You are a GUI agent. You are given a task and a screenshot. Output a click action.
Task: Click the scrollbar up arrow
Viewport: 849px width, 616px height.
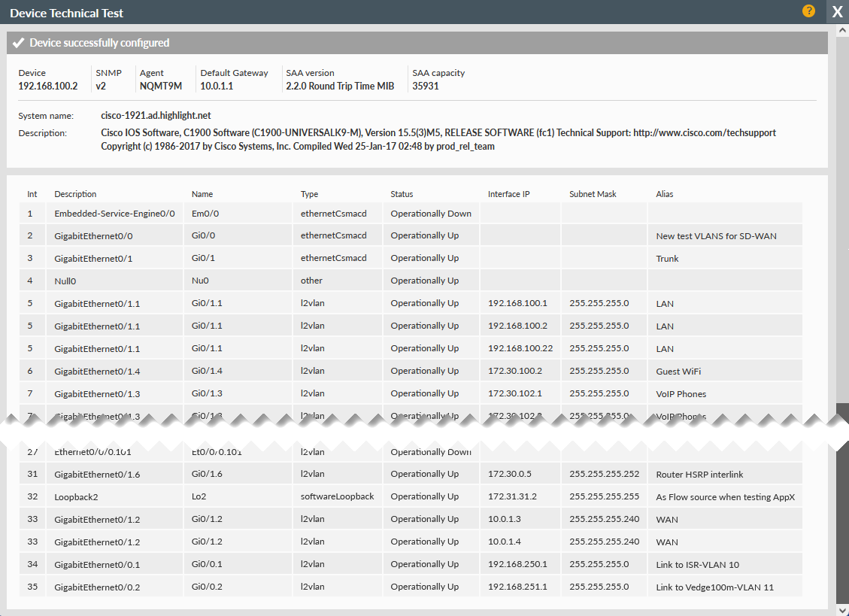pyautogui.click(x=842, y=29)
